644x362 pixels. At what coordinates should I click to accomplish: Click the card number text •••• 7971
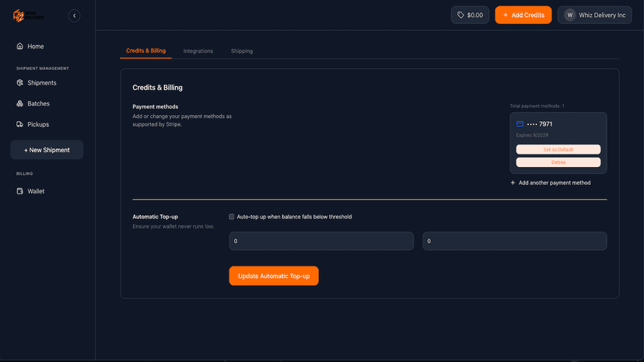pyautogui.click(x=539, y=124)
